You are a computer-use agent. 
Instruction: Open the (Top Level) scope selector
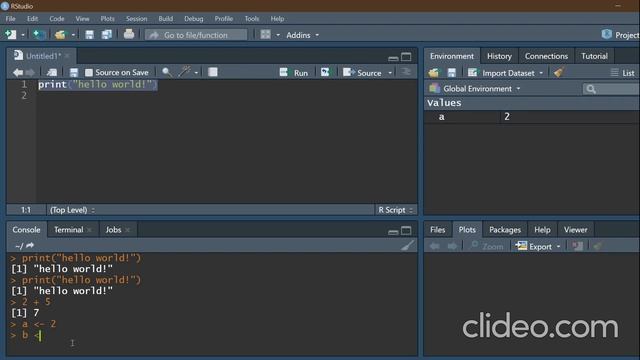72,210
